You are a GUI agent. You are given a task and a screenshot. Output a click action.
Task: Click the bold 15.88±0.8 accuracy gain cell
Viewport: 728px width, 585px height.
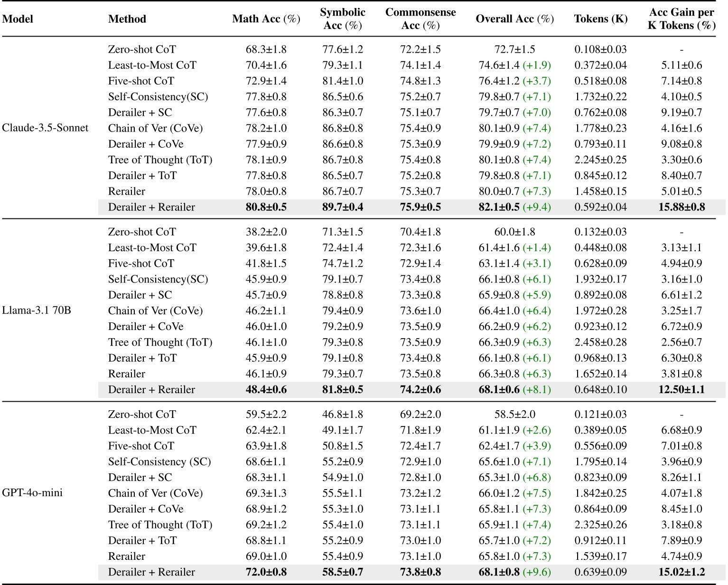click(x=681, y=207)
